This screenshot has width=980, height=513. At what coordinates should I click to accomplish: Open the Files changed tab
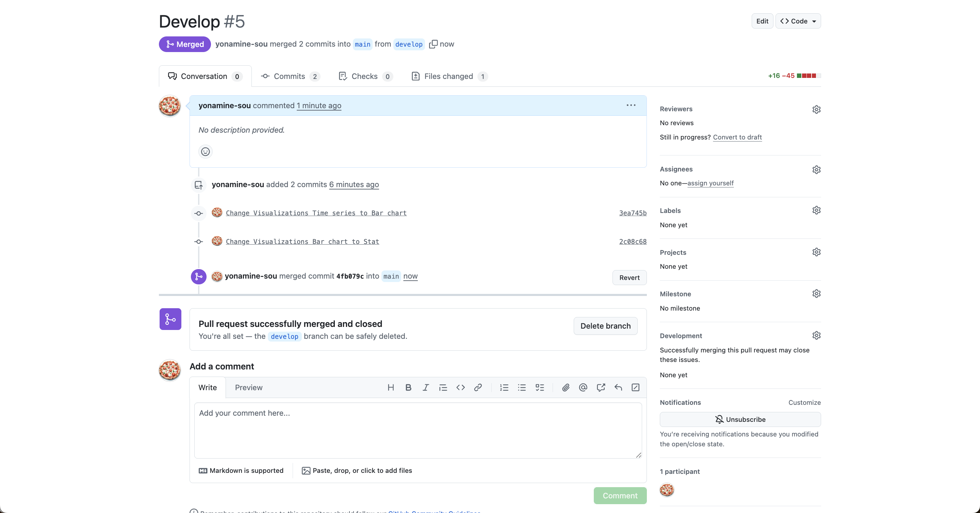point(449,77)
